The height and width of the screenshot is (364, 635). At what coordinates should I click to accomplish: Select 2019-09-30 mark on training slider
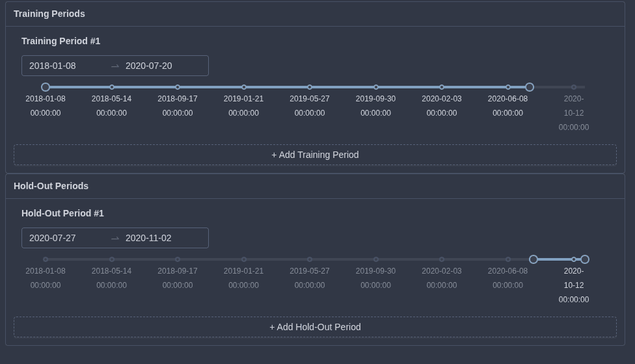coord(376,87)
